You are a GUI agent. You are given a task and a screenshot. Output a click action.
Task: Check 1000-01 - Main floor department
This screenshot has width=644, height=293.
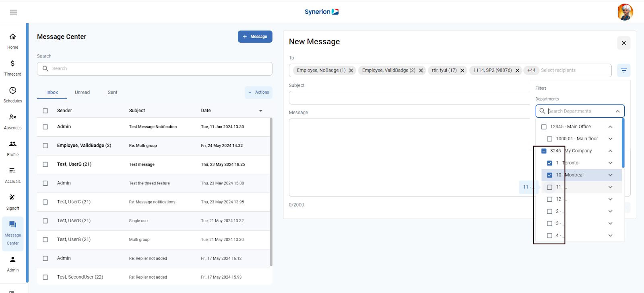549,139
